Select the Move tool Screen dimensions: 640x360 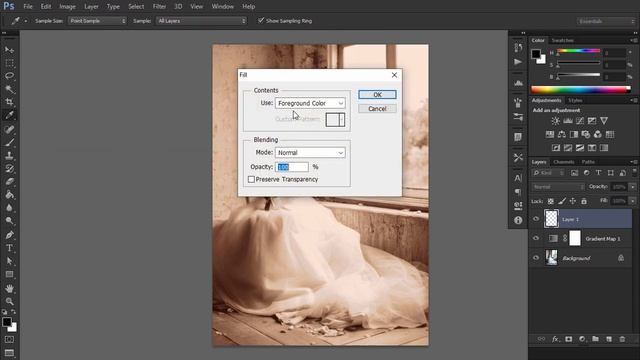[9, 50]
